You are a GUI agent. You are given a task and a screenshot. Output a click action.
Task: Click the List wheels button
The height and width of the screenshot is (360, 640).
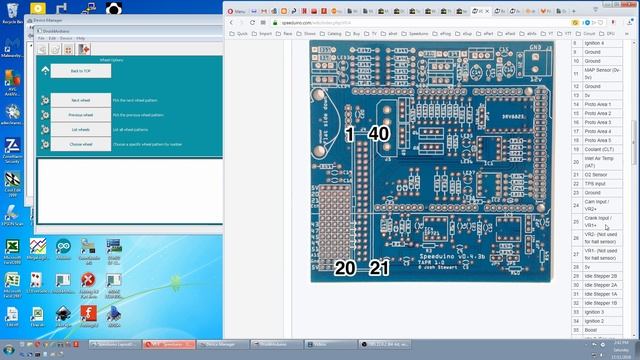pyautogui.click(x=81, y=130)
